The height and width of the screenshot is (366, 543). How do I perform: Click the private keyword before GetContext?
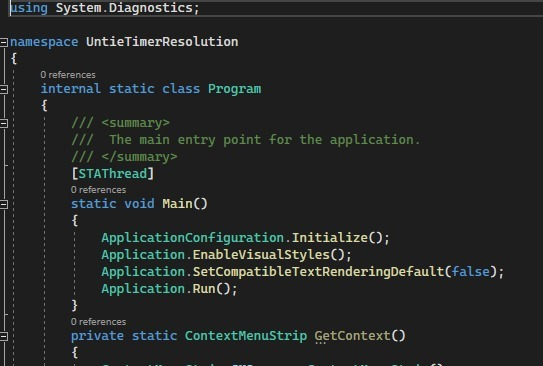tap(97, 336)
